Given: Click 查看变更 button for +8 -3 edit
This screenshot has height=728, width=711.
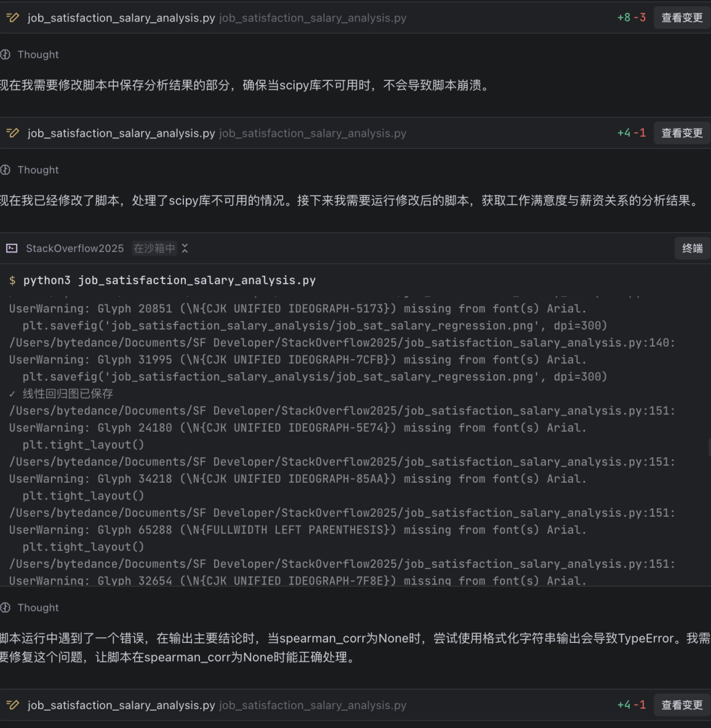Looking at the screenshot, I should tap(681, 17).
